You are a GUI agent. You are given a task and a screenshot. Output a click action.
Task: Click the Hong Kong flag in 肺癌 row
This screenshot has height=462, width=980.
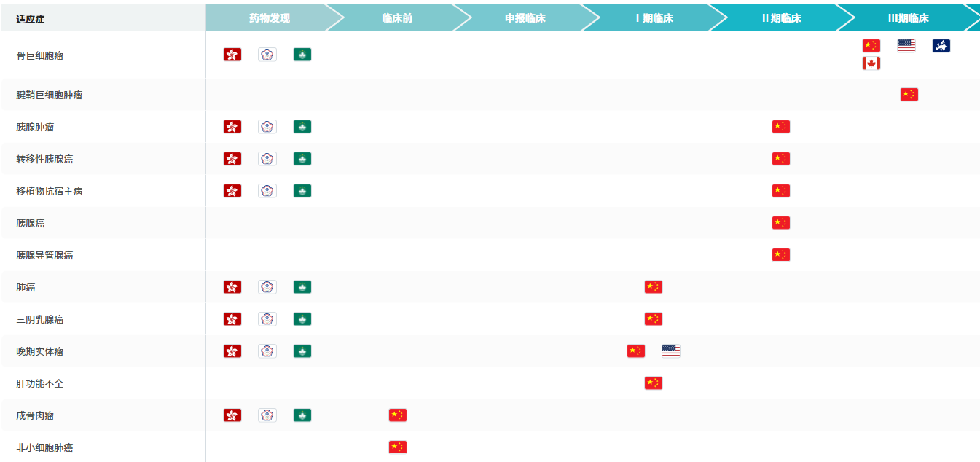[232, 287]
